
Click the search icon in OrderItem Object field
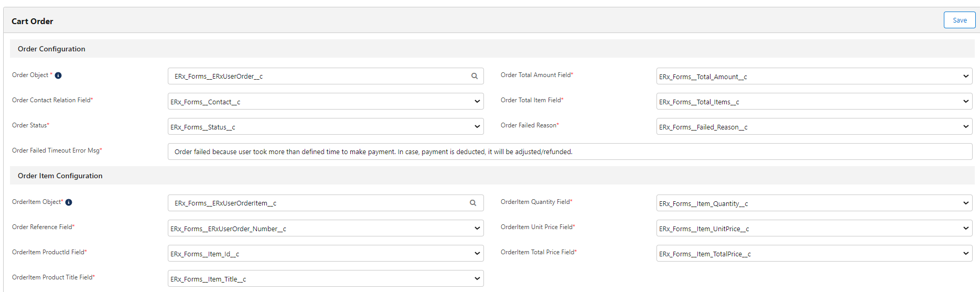tap(472, 203)
